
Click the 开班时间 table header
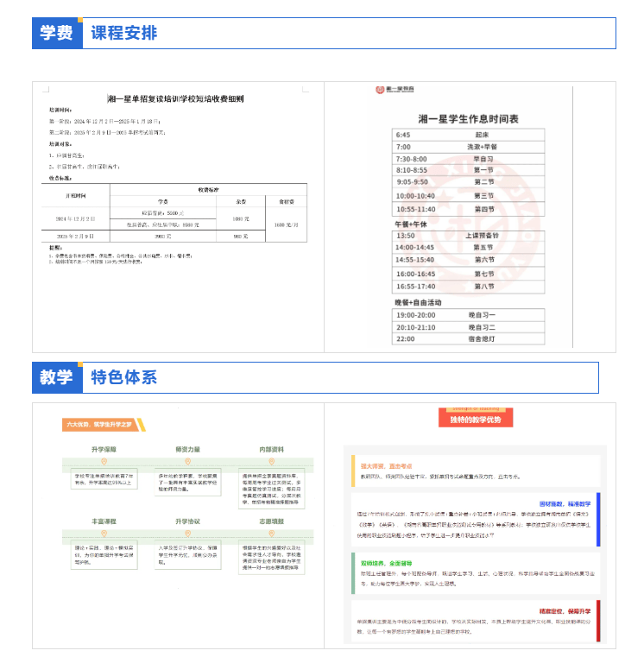[76, 196]
